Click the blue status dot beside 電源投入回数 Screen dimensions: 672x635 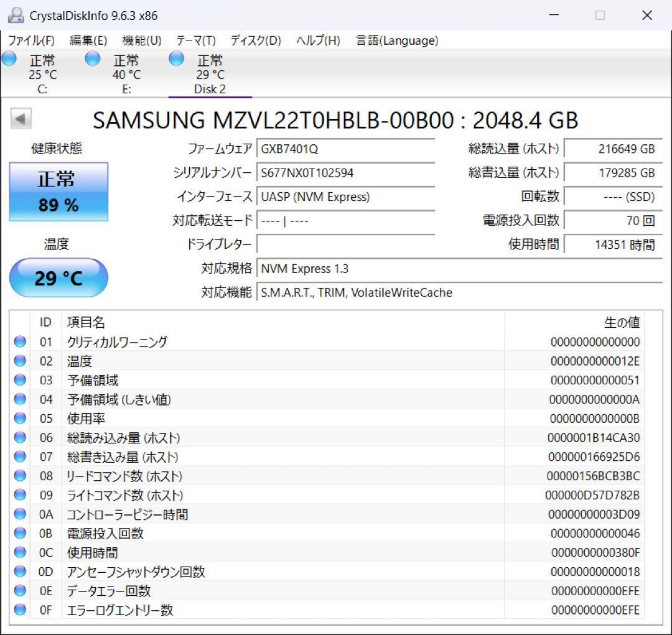click(19, 533)
